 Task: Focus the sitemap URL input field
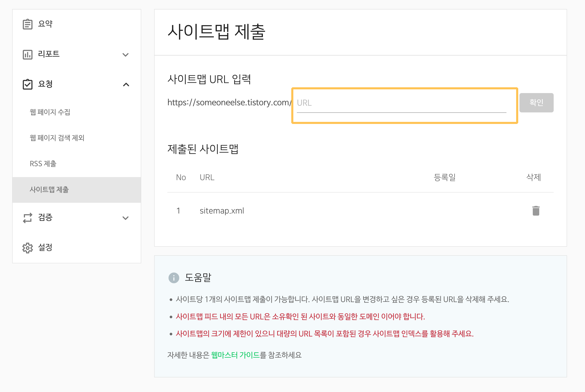pyautogui.click(x=402, y=103)
